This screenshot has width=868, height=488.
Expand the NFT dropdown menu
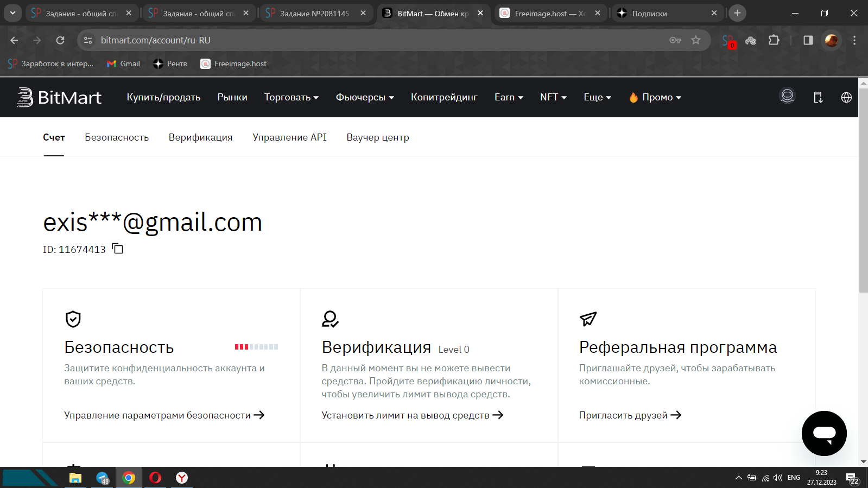(553, 97)
